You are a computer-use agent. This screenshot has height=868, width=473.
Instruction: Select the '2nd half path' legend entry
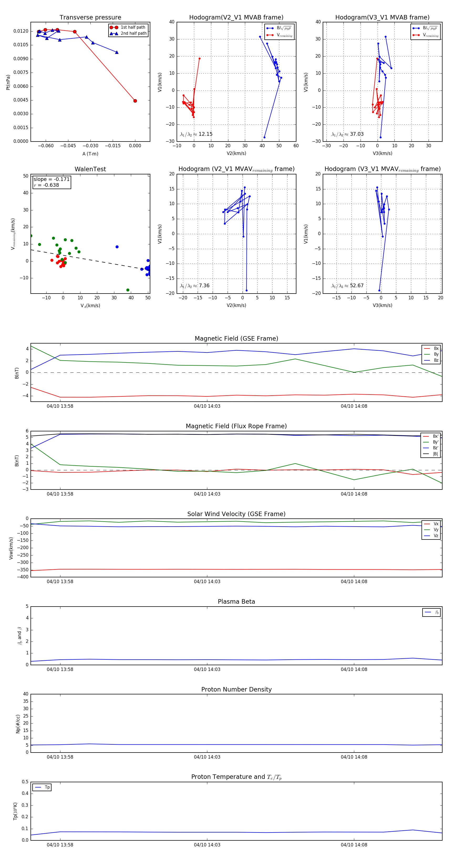pos(128,33)
